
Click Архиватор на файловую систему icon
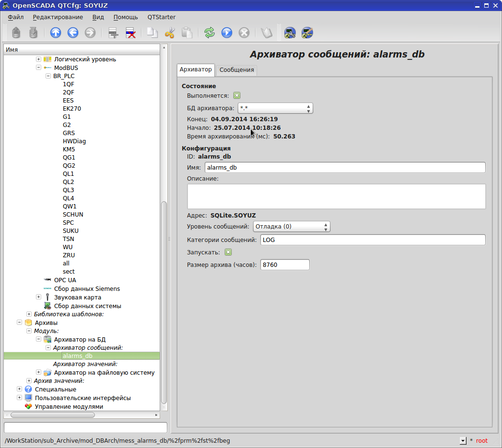(47, 372)
